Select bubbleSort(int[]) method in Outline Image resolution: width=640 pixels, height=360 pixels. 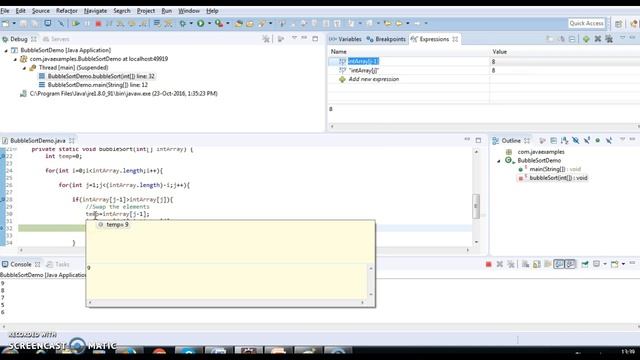[553, 178]
